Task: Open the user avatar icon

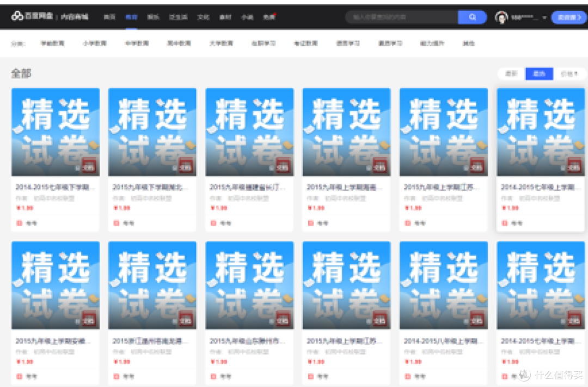Action: click(501, 17)
